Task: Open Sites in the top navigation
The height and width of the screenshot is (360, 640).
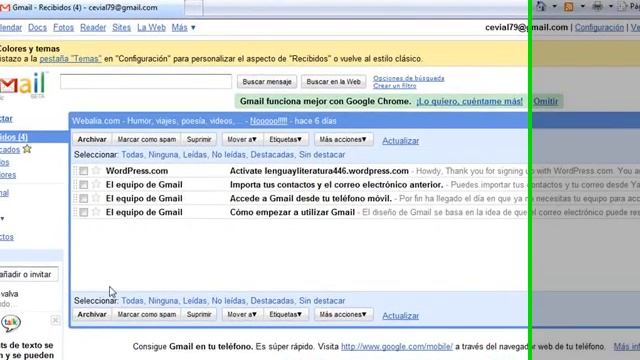Action: click(121, 27)
